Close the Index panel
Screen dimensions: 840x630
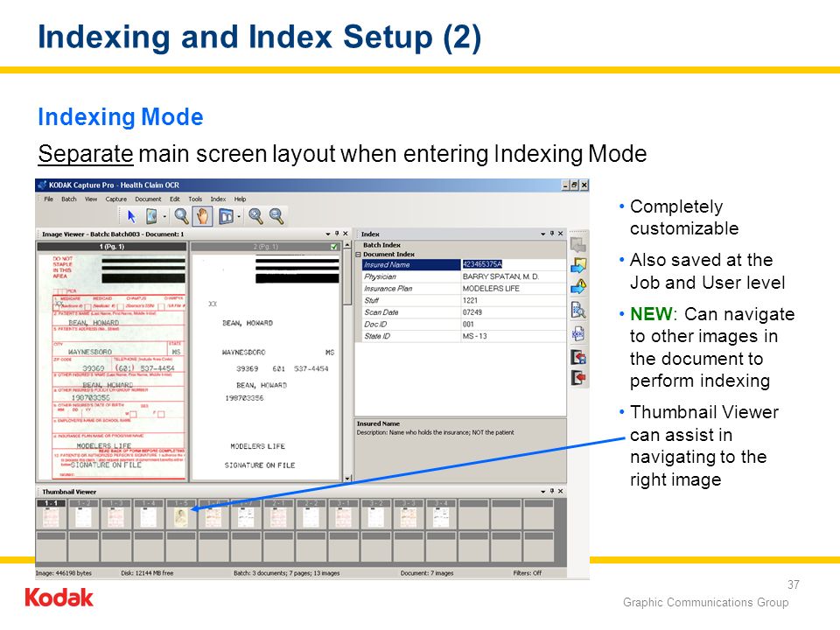click(x=561, y=234)
